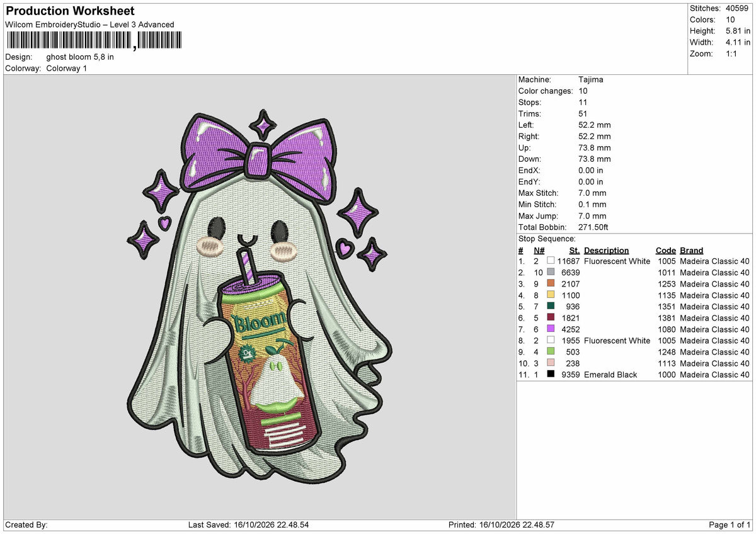
Task: Click the height value '5.81 in'
Action: click(x=738, y=31)
